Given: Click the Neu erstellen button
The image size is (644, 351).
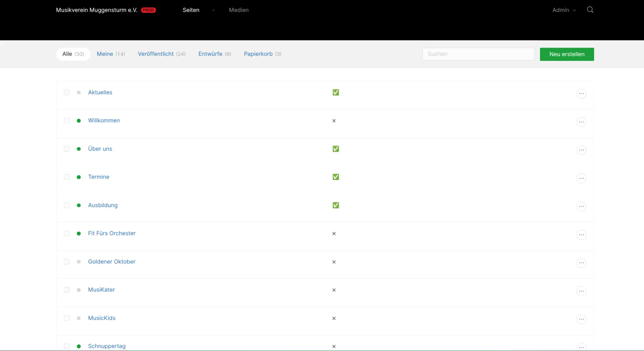Looking at the screenshot, I should 567,54.
